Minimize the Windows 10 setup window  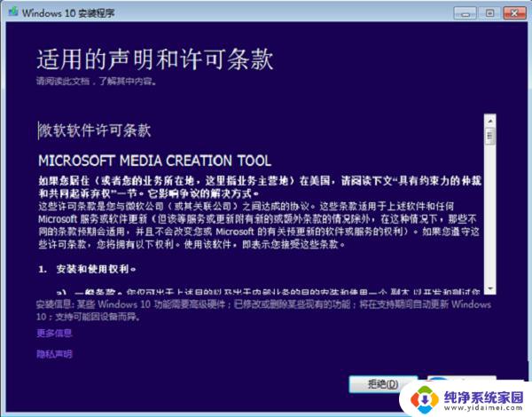(465, 13)
